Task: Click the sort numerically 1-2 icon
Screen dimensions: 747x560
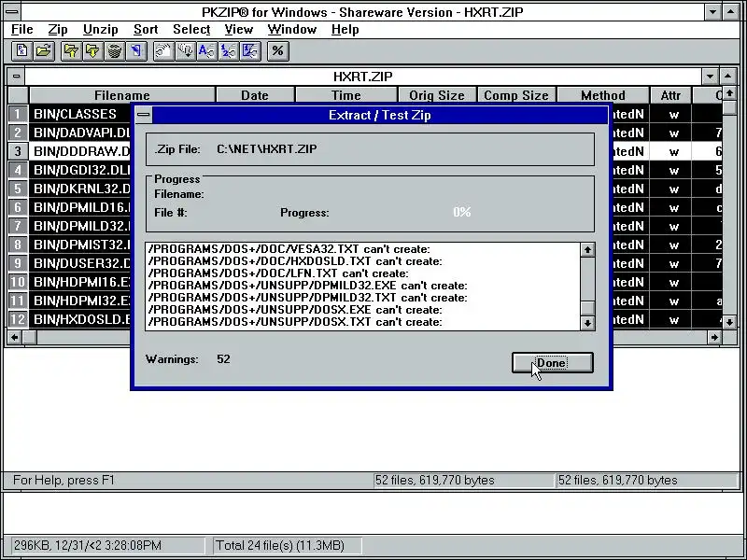Action: 229,51
